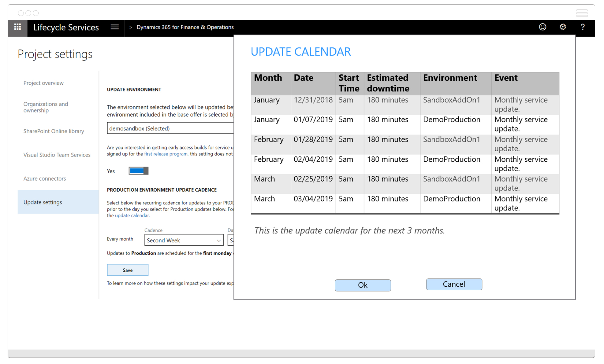The image size is (604, 364).
Task: Click DemoProduction in the 01/07/2019 row
Action: click(x=452, y=119)
